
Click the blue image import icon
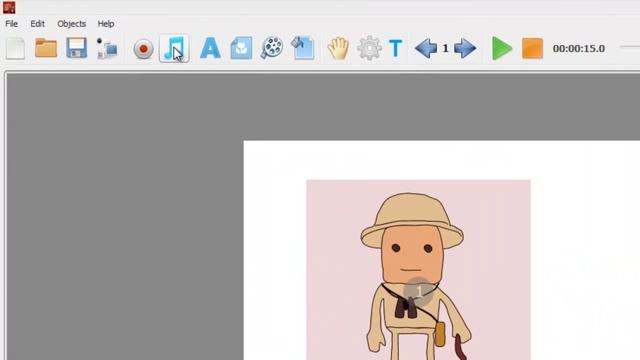[x=241, y=48]
